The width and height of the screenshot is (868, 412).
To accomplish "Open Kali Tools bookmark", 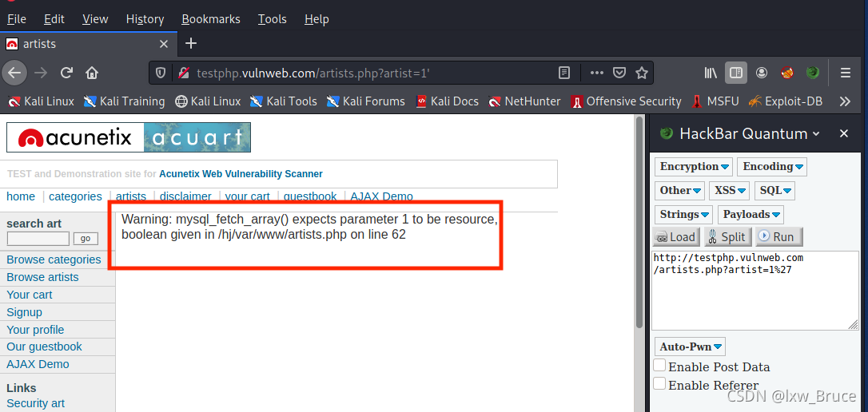I will 284,101.
